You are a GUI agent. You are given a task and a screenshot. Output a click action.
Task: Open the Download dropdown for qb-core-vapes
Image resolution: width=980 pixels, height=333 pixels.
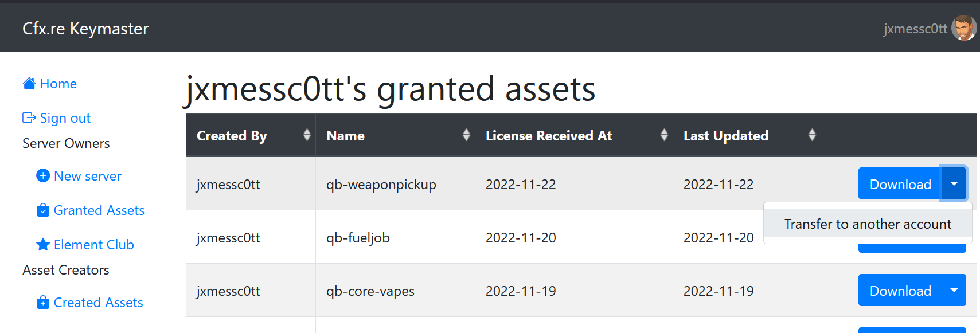pos(954,290)
